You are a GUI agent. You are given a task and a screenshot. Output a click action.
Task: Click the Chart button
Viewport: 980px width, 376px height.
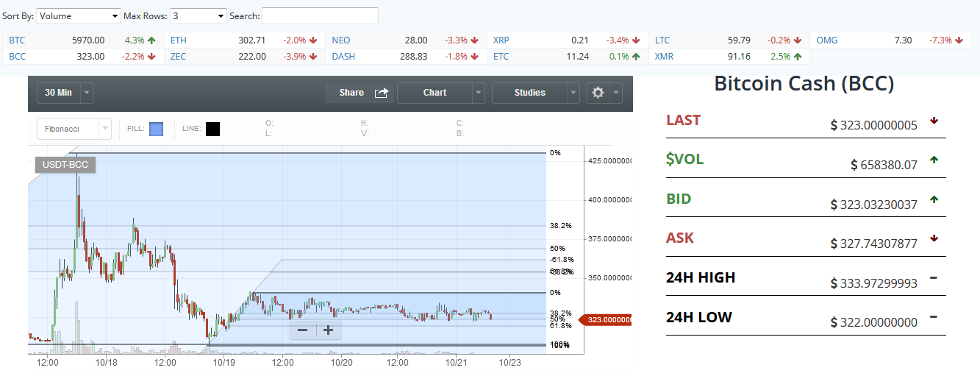pos(434,93)
